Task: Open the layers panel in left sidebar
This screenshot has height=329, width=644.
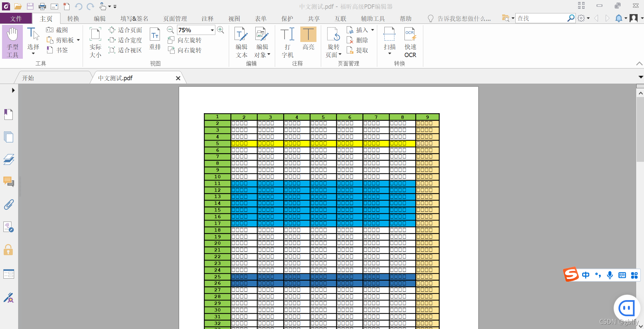Action: [8, 159]
